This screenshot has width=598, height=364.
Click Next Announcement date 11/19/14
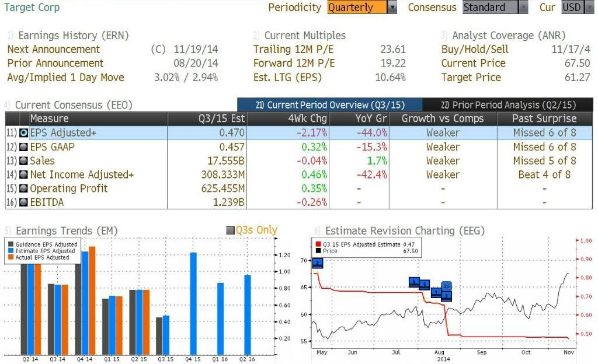pyautogui.click(x=196, y=50)
